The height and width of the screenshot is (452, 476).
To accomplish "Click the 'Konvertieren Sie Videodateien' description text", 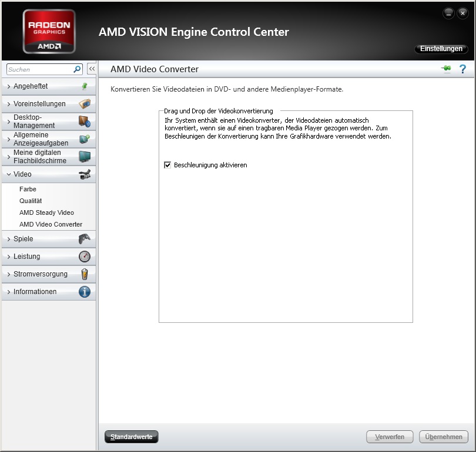I will [227, 89].
